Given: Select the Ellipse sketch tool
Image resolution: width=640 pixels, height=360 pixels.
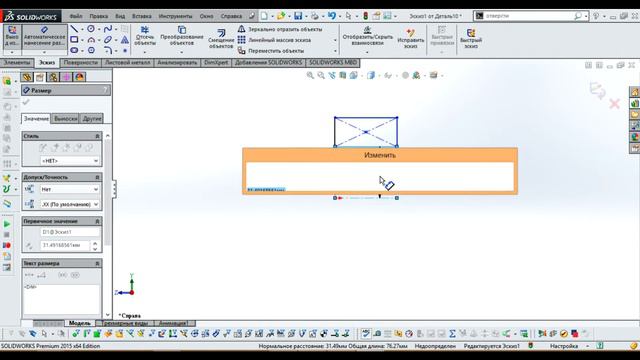Looking at the screenshot, I should [x=108, y=40].
